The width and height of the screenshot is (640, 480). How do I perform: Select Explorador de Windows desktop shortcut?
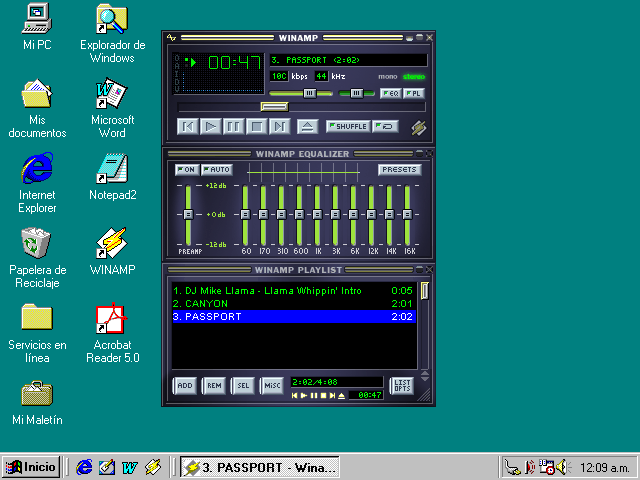click(112, 33)
